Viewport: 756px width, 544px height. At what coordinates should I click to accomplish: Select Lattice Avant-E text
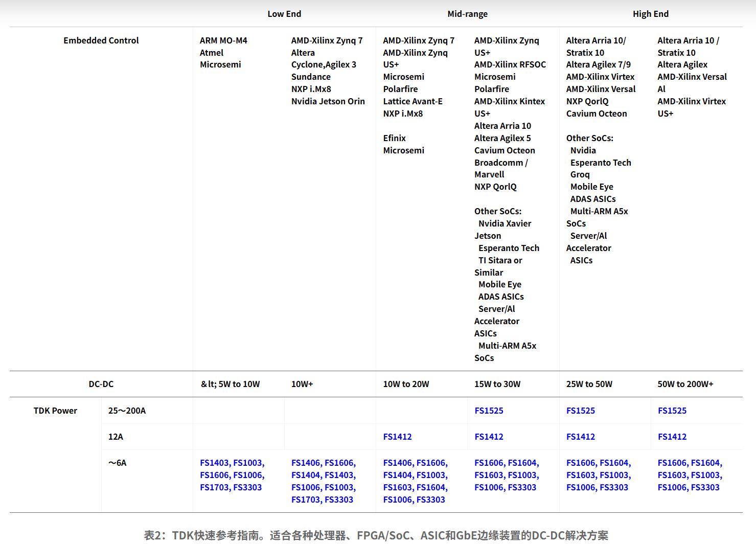click(x=413, y=101)
